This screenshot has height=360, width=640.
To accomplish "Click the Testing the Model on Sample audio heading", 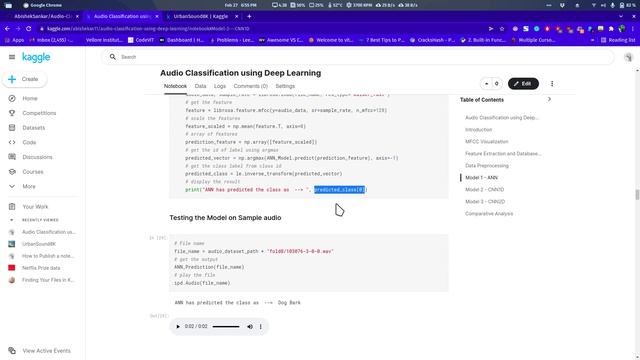I will pyautogui.click(x=225, y=218).
